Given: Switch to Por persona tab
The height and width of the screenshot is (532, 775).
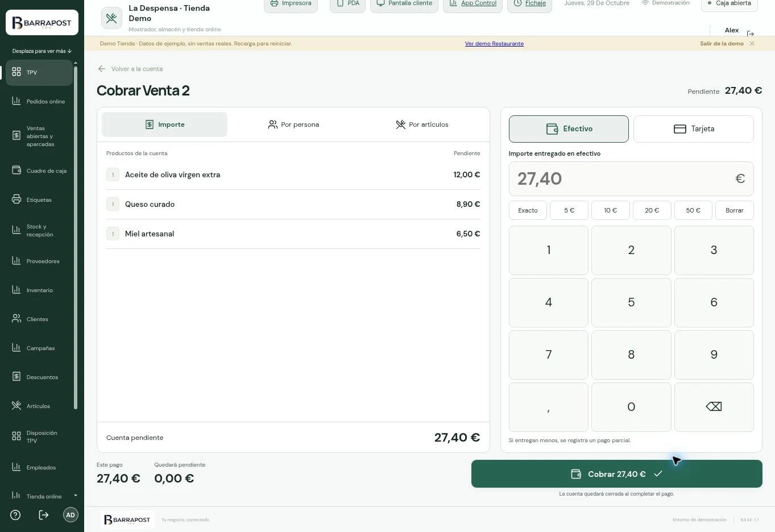Looking at the screenshot, I should (293, 124).
